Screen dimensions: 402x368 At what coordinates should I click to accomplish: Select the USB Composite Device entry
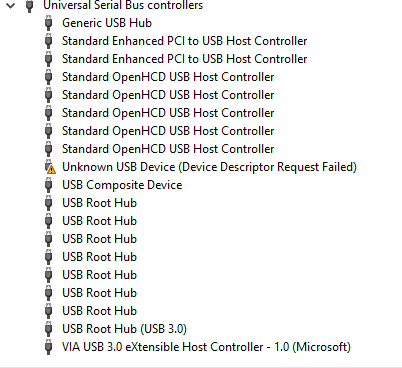tap(122, 185)
